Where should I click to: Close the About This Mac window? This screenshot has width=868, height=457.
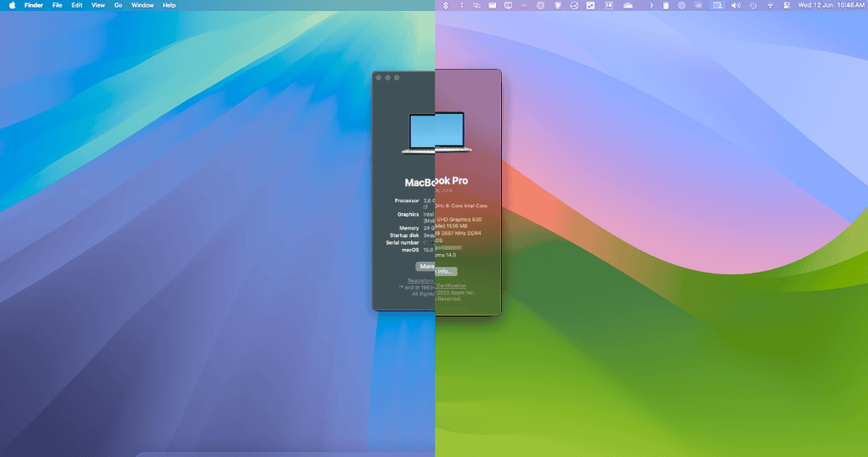pos(379,77)
